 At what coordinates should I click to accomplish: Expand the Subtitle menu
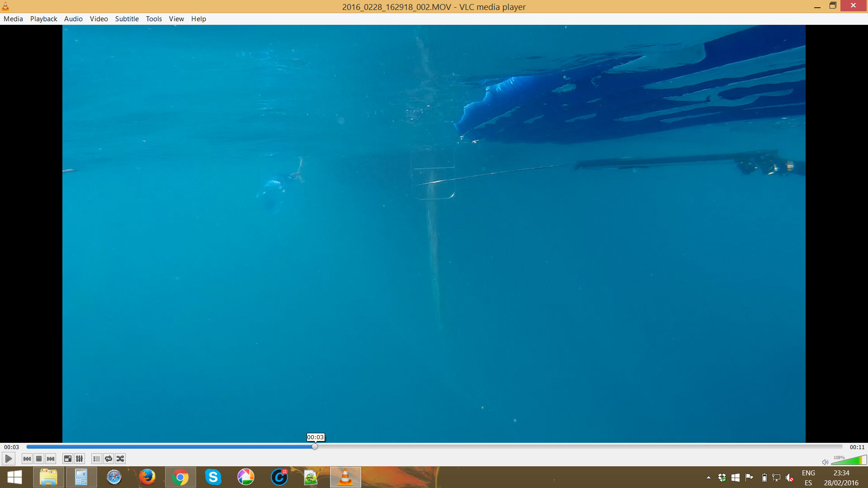tap(127, 19)
